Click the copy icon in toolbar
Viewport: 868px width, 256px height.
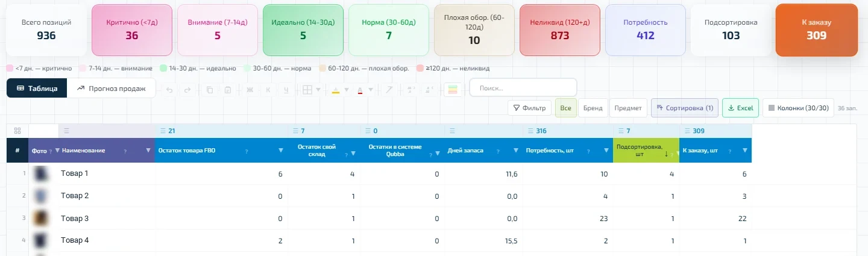(210, 90)
